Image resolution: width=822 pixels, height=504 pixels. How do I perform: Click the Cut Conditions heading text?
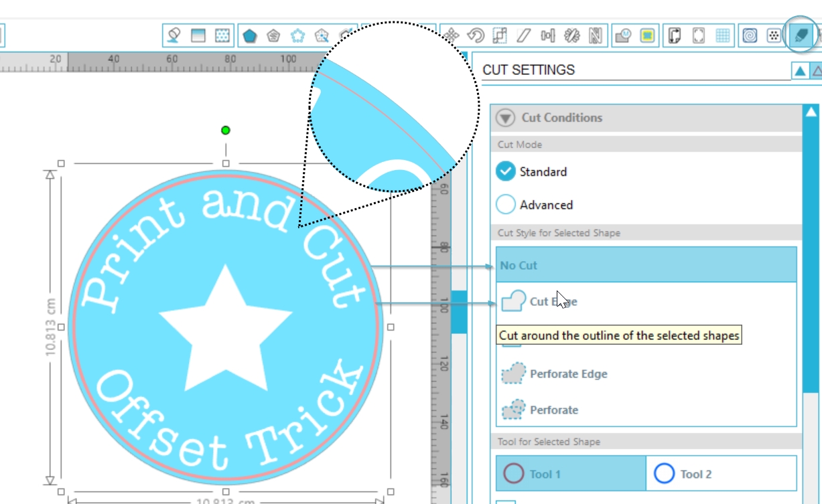(562, 118)
